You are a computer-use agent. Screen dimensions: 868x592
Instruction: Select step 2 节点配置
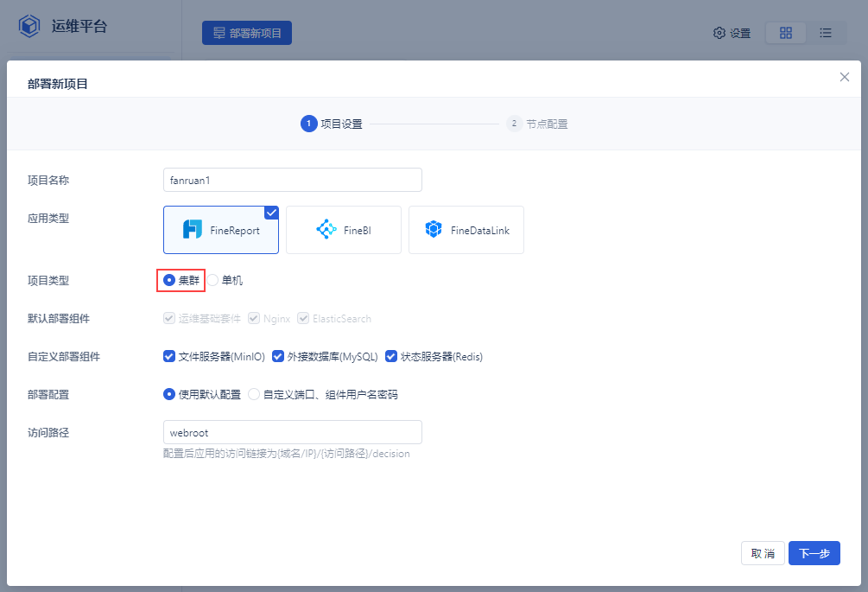pyautogui.click(x=537, y=124)
